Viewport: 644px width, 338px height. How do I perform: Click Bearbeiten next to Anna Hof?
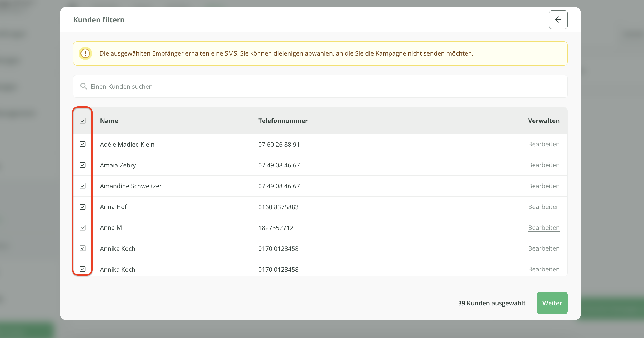544,207
